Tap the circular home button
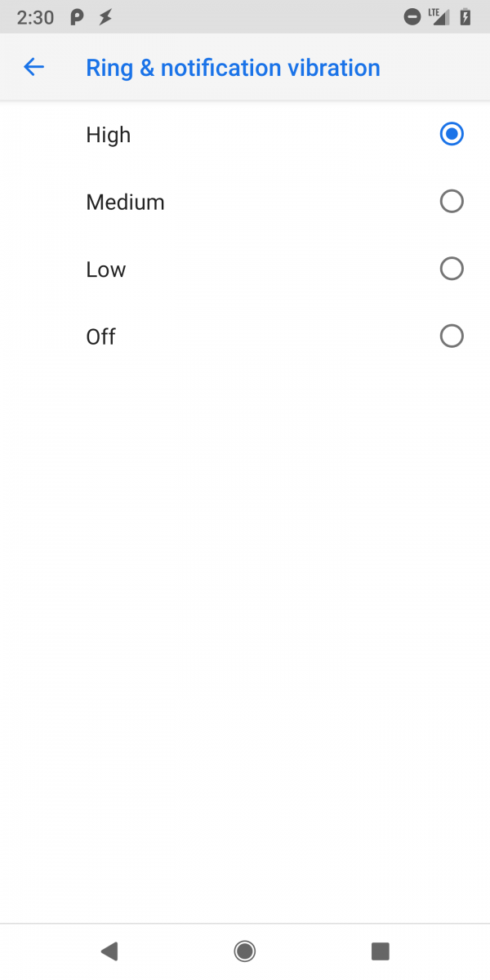This screenshot has width=490, height=980. point(243,951)
